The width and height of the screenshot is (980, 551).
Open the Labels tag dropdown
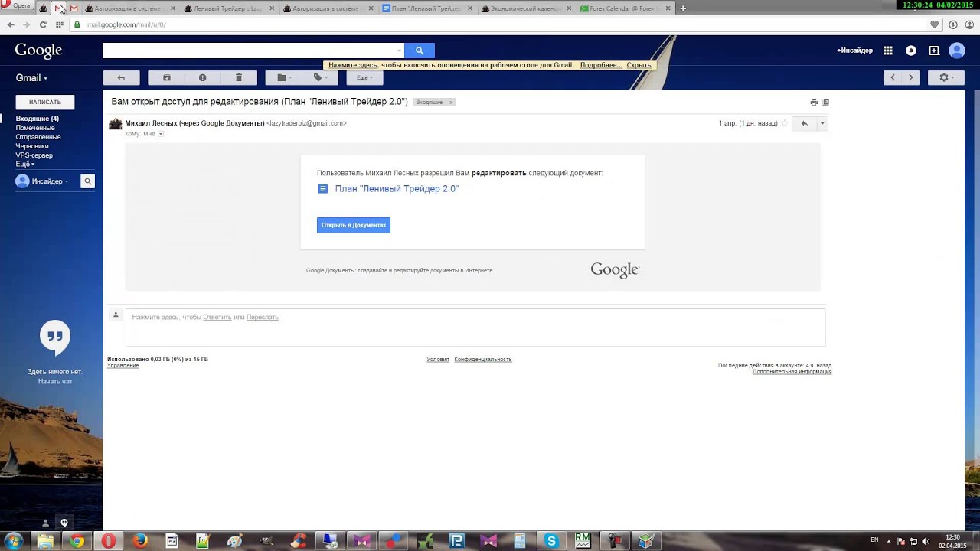point(320,77)
